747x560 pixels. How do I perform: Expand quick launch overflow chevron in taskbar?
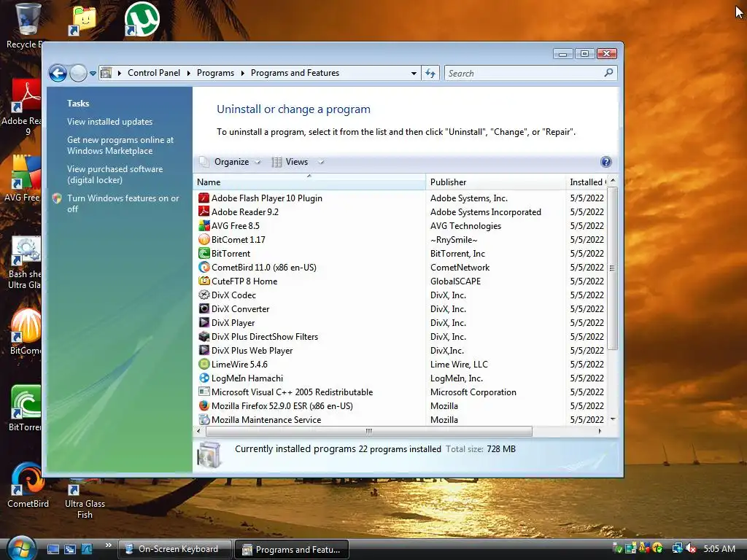[x=109, y=545]
